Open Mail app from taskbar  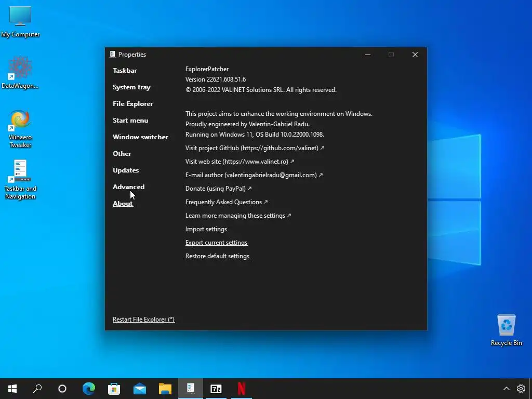click(139, 389)
